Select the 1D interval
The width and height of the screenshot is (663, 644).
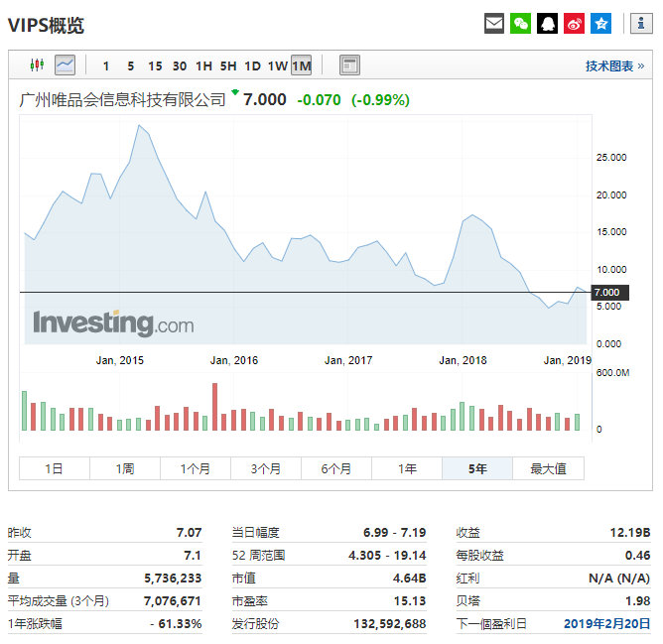(x=253, y=65)
